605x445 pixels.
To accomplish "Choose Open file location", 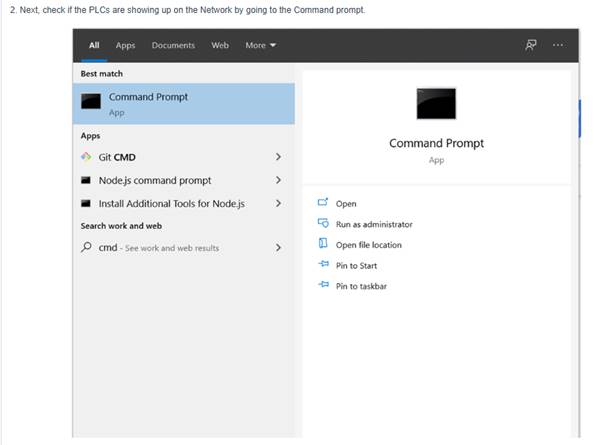I will [x=368, y=245].
